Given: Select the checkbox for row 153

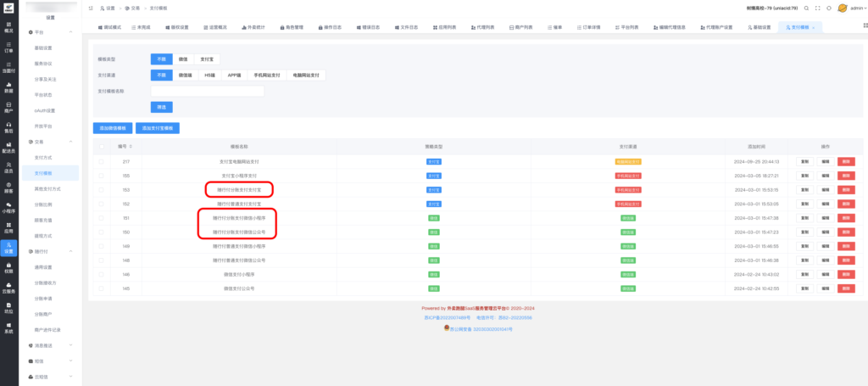Looking at the screenshot, I should point(103,189).
